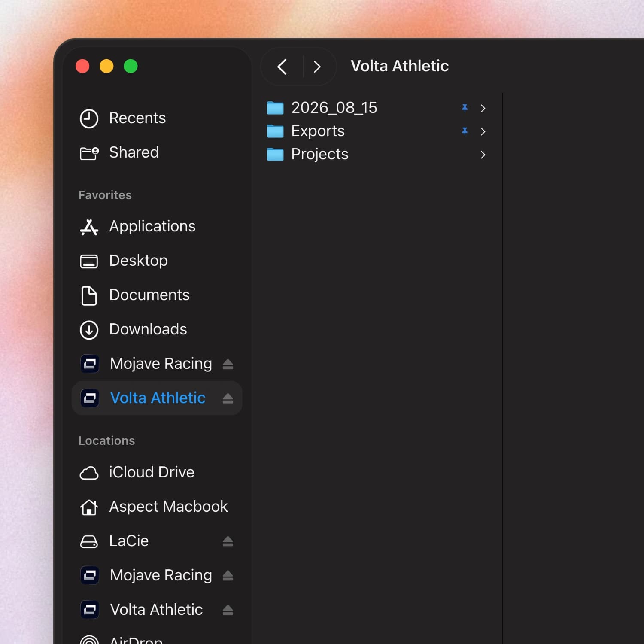
Task: Click the Downloads arrow icon
Action: point(89,330)
